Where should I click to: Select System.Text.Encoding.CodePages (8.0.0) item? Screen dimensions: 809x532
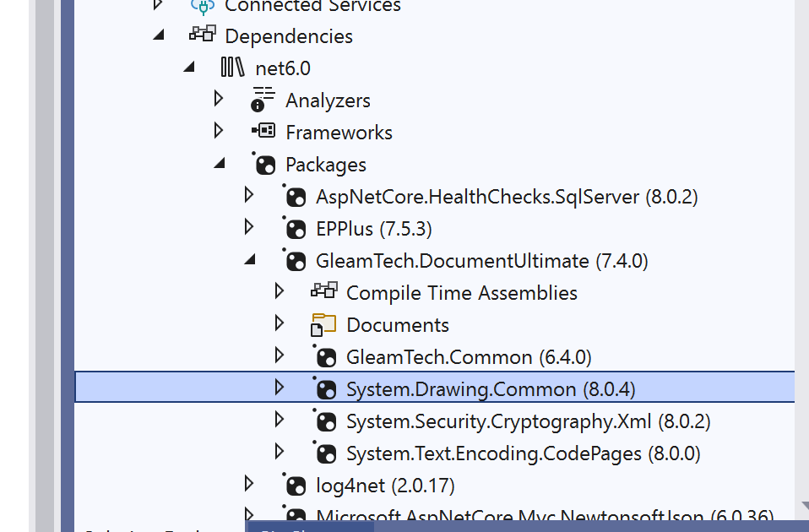tap(523, 453)
